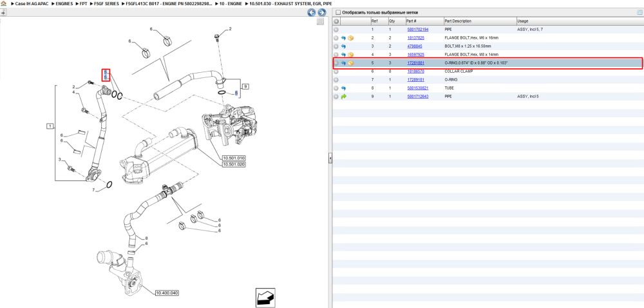The width and height of the screenshot is (644, 308).
Task: Open the column chooser icon
Action: tap(639, 12)
